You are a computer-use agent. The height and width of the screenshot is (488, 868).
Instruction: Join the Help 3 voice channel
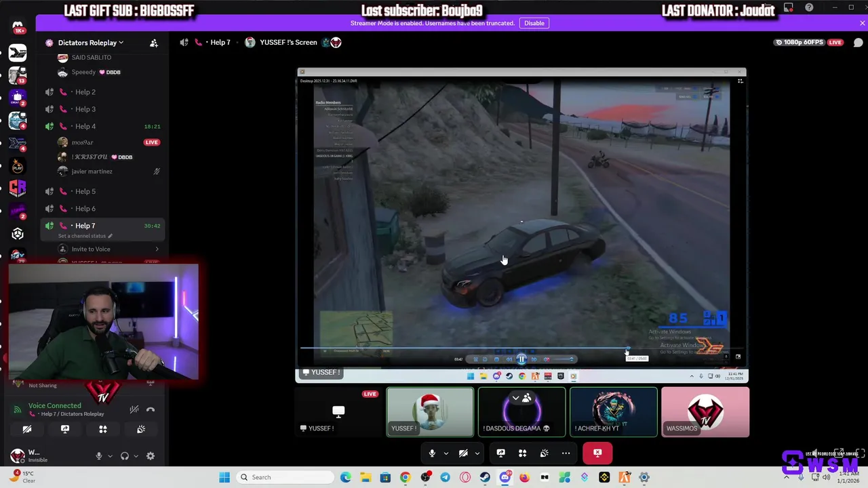pyautogui.click(x=102, y=109)
